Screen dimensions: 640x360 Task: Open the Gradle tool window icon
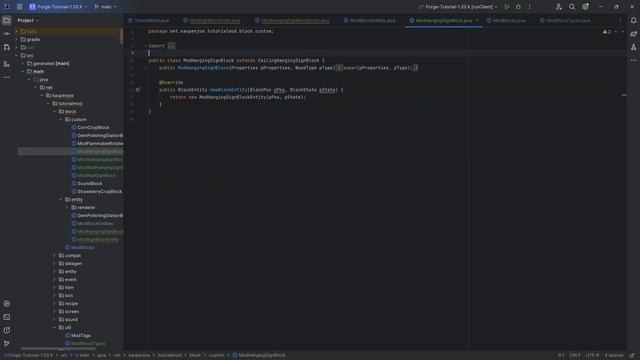633,34
